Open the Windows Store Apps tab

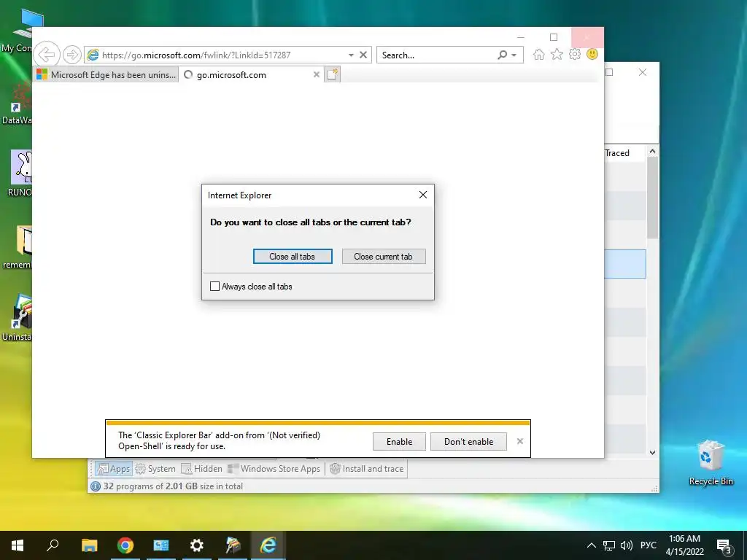(x=274, y=469)
